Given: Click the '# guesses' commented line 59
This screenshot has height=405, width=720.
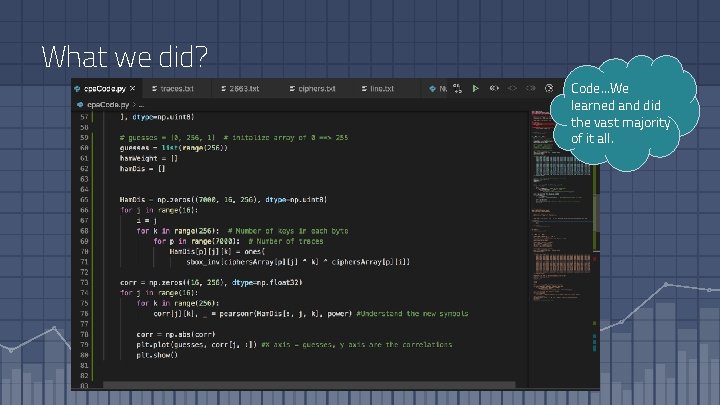Looking at the screenshot, I should [x=234, y=138].
